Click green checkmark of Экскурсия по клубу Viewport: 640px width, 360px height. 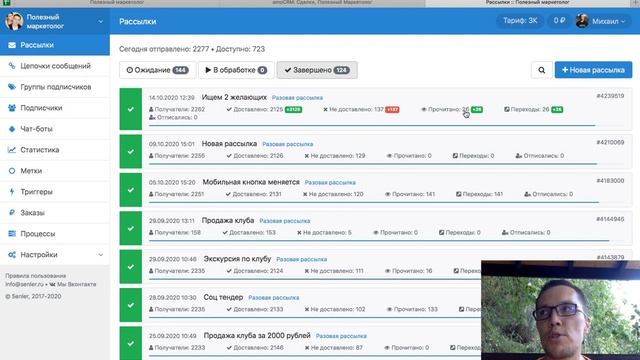pyautogui.click(x=131, y=267)
